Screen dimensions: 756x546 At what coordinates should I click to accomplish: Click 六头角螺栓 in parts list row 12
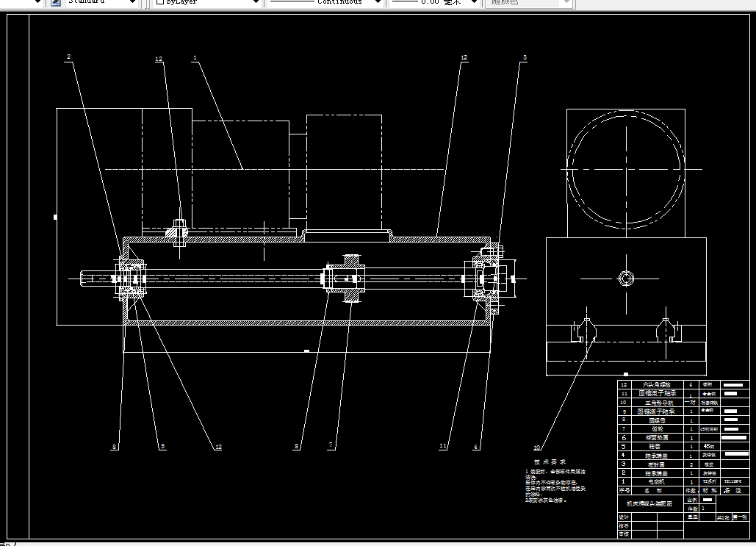coord(656,384)
